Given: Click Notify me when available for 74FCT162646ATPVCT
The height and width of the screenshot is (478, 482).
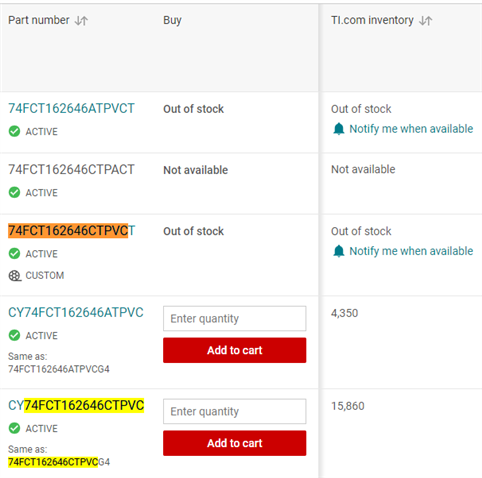Looking at the screenshot, I should coord(411,129).
